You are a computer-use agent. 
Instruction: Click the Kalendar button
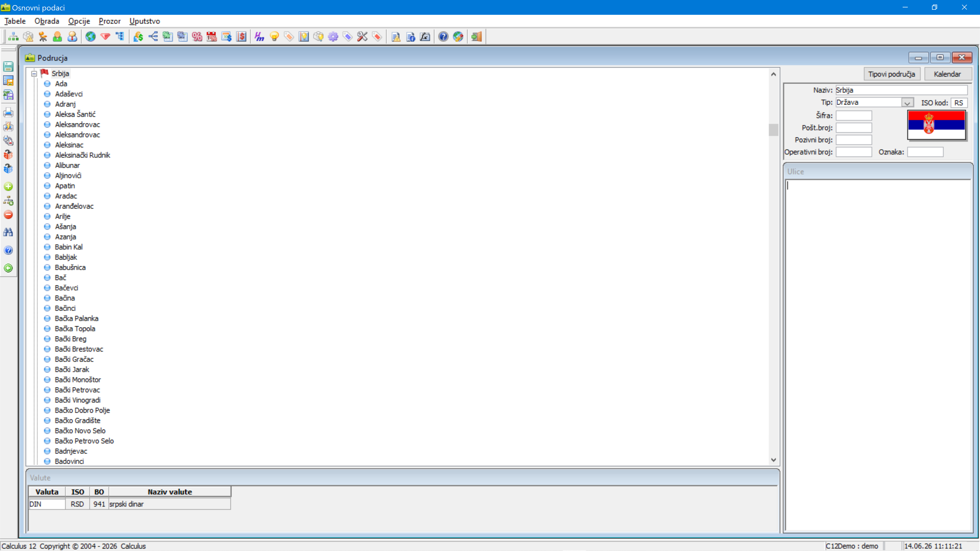point(948,74)
